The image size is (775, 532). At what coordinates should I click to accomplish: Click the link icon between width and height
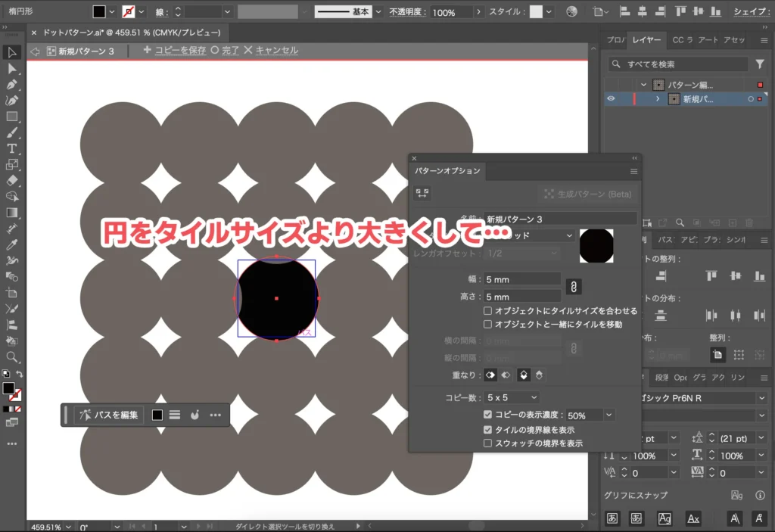(575, 287)
